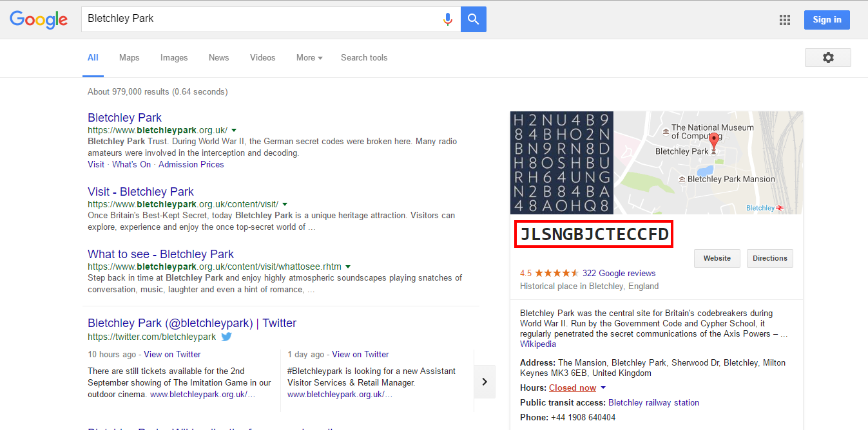Click the microphone voice search icon
The width and height of the screenshot is (868, 430).
click(x=448, y=19)
